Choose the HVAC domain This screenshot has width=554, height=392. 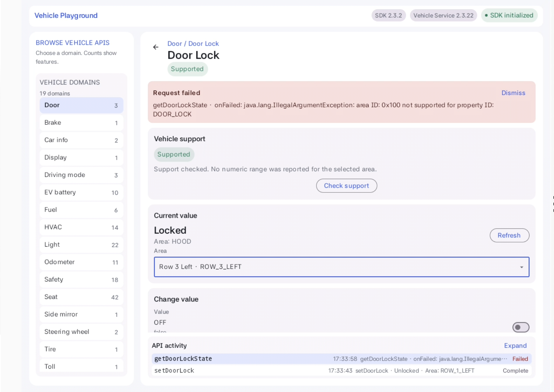pos(81,227)
